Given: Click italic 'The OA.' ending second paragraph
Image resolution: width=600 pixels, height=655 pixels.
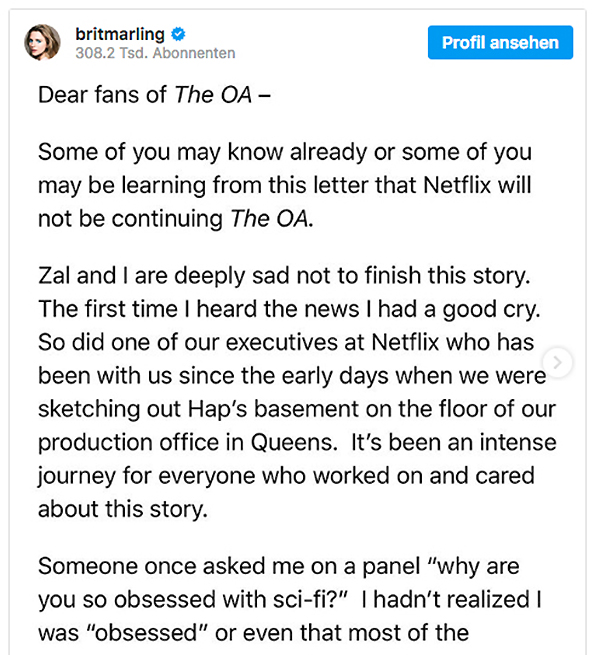Looking at the screenshot, I should coord(272,219).
